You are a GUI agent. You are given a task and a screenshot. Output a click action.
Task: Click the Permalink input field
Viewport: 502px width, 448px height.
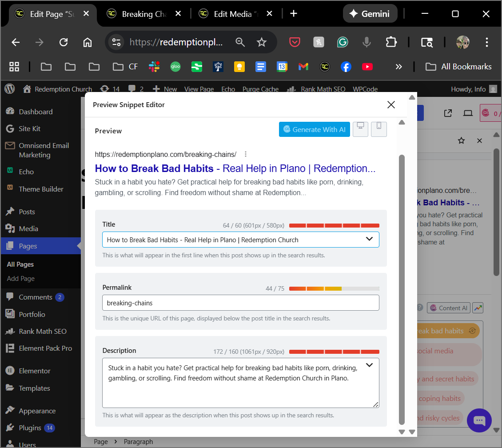pos(240,303)
